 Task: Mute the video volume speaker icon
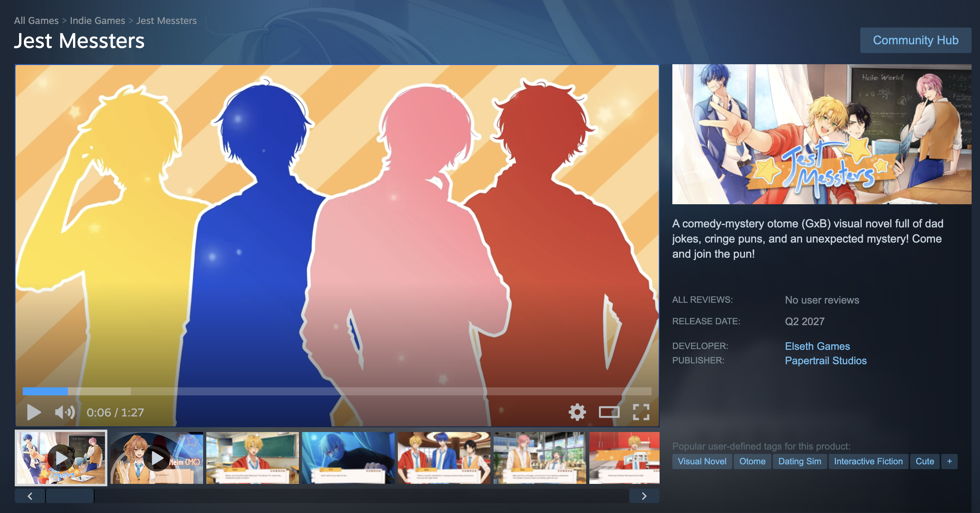65,412
